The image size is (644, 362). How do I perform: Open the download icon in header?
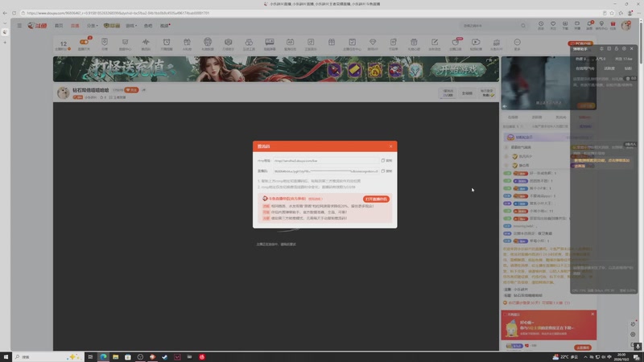(x=565, y=24)
